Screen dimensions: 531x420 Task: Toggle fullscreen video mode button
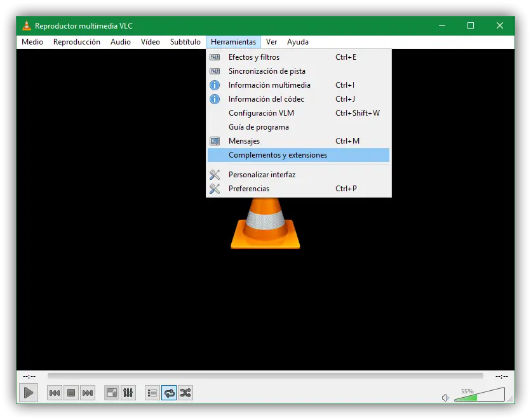(x=111, y=393)
